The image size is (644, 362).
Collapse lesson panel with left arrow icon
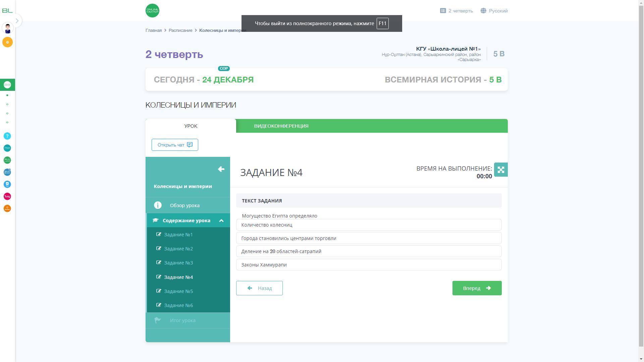click(x=221, y=169)
